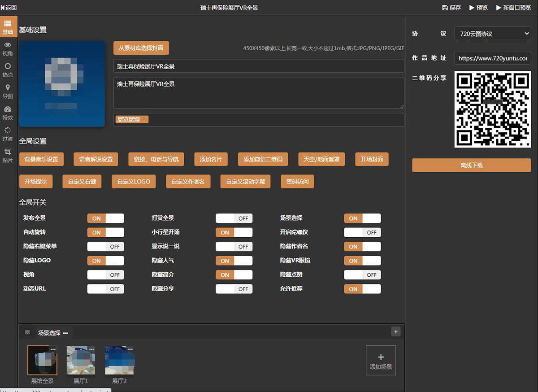Click the plus icon above the scene list
This screenshot has height=392, width=538.
(395, 332)
